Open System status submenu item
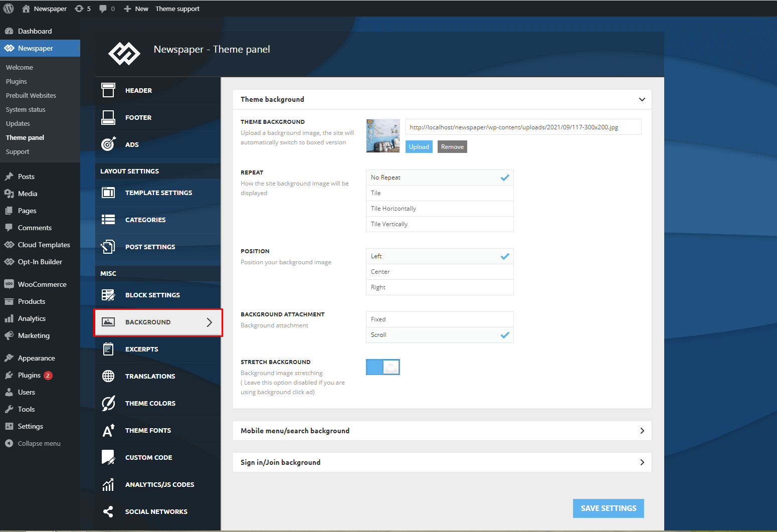This screenshot has width=777, height=532. pos(26,109)
